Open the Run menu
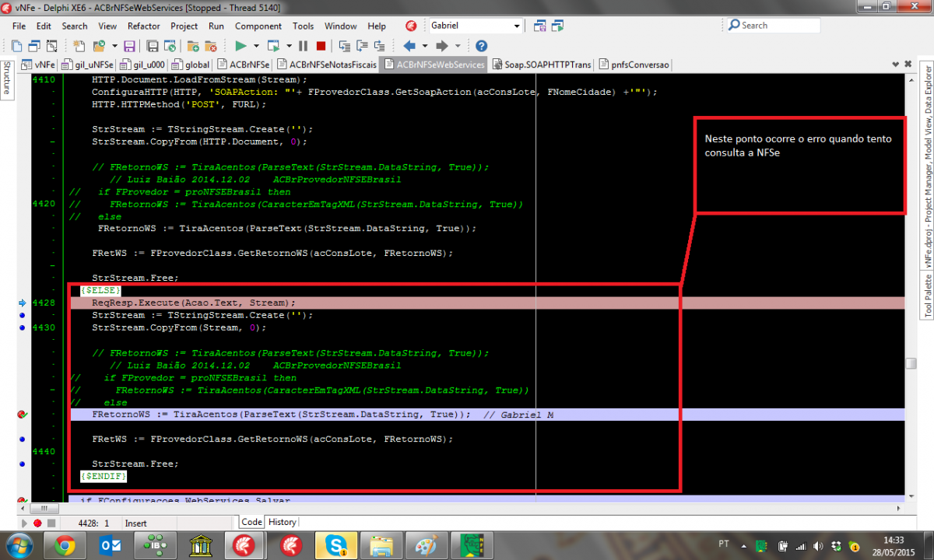Screen dimensions: 934x560 [x=216, y=26]
